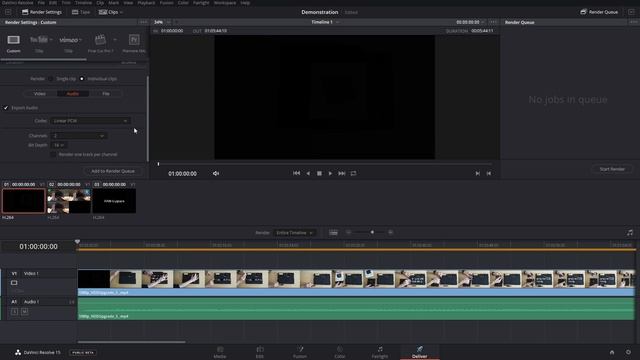Open the Edit page

(x=260, y=352)
